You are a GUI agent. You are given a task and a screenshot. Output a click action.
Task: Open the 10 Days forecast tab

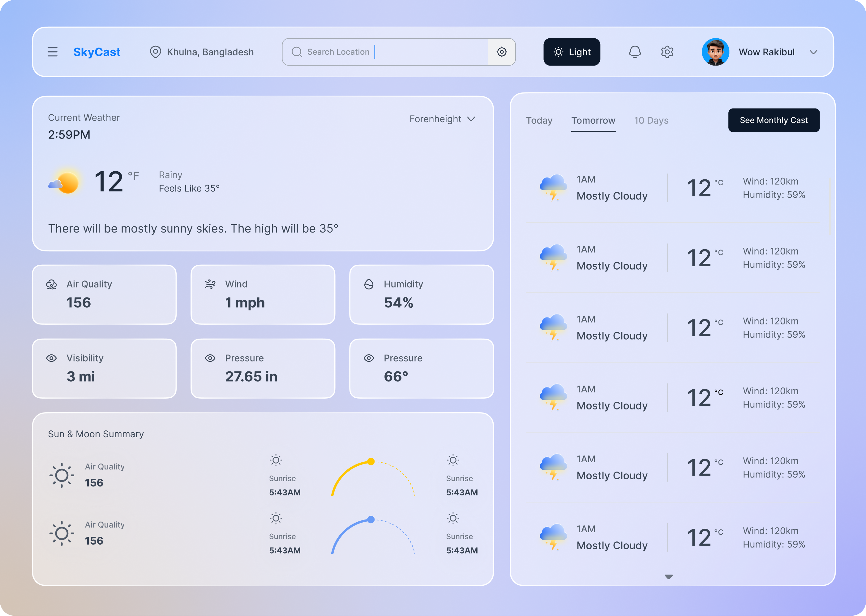[x=651, y=120]
